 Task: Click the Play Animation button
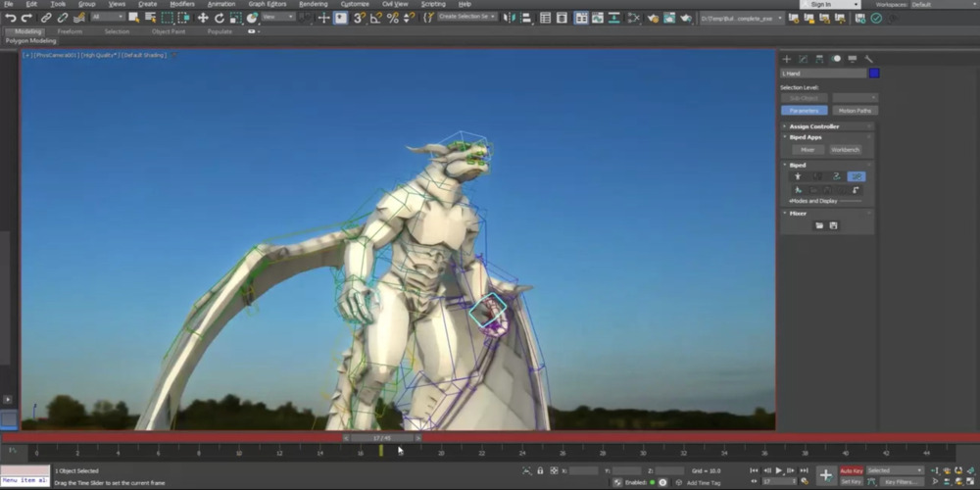779,470
